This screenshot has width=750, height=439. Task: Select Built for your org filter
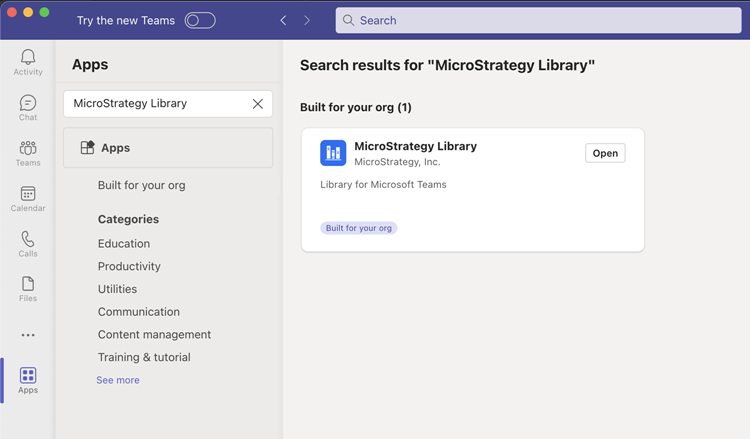(141, 185)
